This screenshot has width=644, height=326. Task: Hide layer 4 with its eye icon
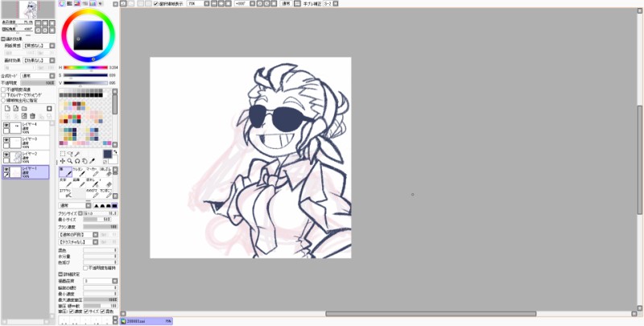click(6, 125)
